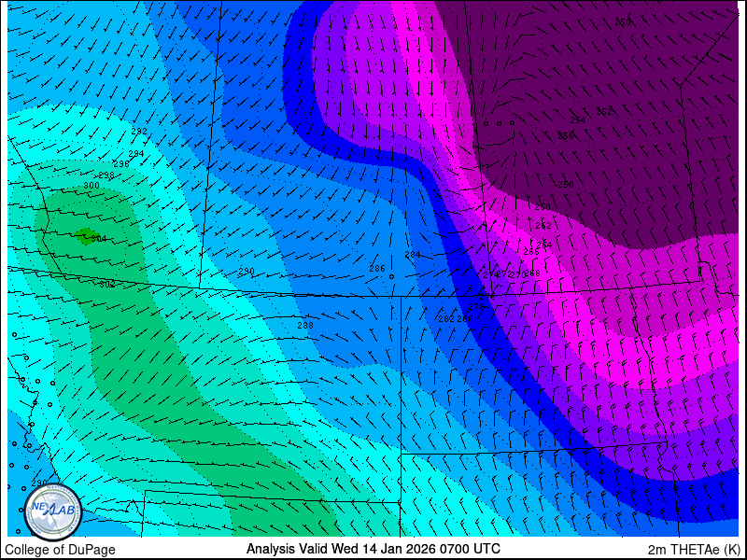Pick the 284 contour label
747x560 pixels.
point(413,254)
